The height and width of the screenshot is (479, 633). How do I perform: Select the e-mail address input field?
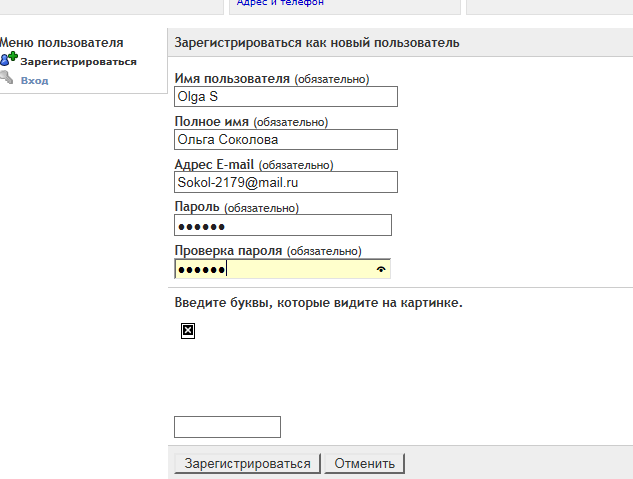(285, 183)
